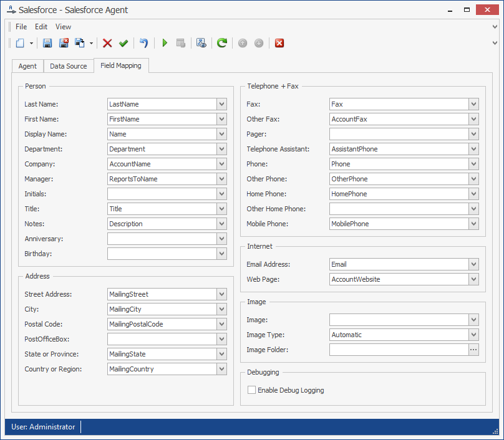Open the PostOfficeBox dropdown arrow
The height and width of the screenshot is (440, 504).
point(222,339)
